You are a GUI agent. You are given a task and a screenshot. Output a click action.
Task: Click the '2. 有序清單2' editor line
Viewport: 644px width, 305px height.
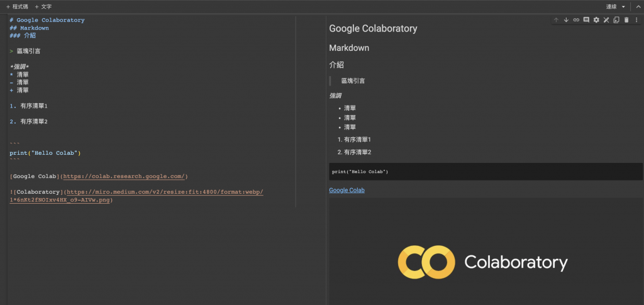point(29,121)
